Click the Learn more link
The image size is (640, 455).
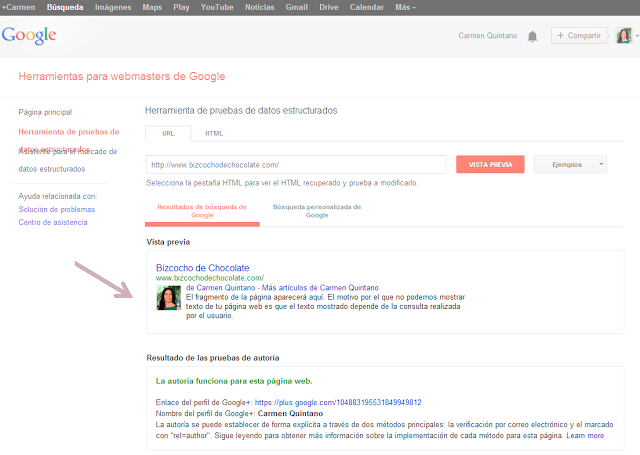tap(585, 435)
